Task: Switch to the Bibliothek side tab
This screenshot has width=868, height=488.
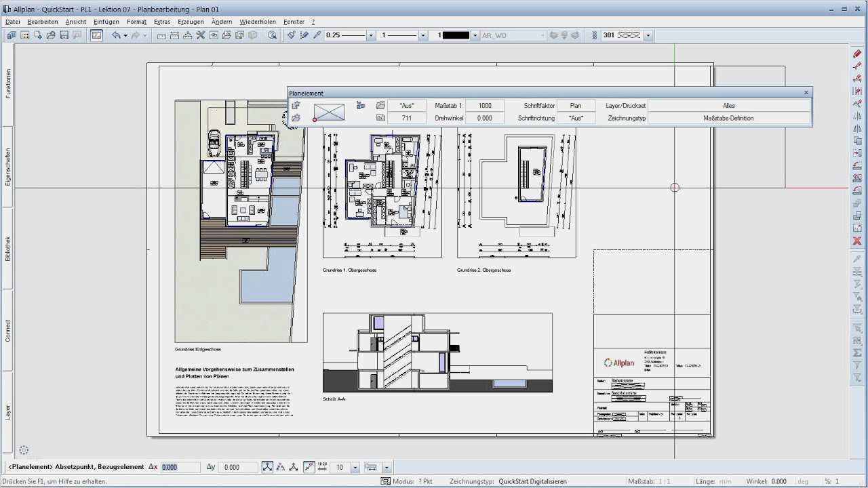Action: 8,249
